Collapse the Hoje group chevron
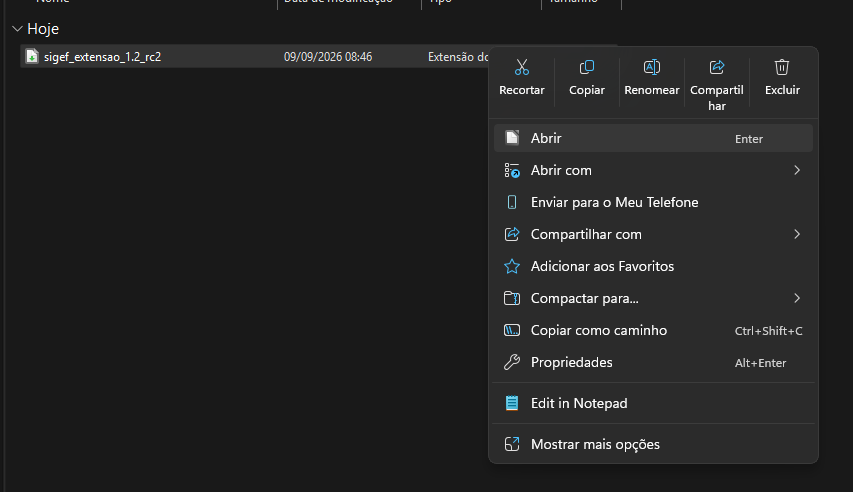This screenshot has width=853, height=492. [17, 29]
